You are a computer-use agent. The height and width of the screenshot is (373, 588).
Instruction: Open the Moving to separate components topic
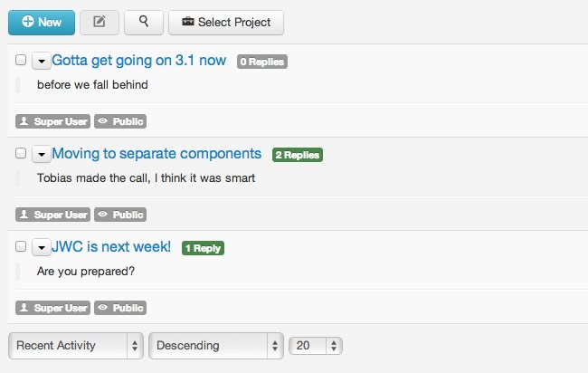click(156, 154)
